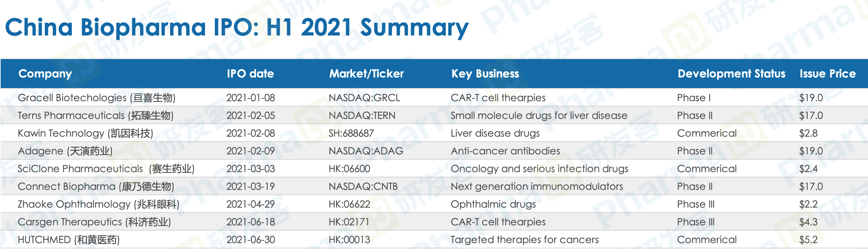Select the Gracell Biotechologies company cell
Screen dimensions: 868x249
[97, 98]
